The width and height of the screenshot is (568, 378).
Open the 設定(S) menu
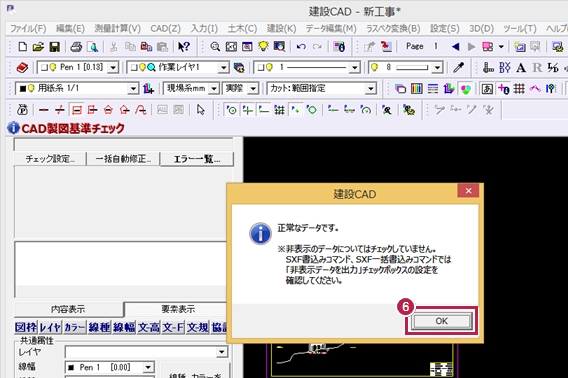(x=444, y=29)
